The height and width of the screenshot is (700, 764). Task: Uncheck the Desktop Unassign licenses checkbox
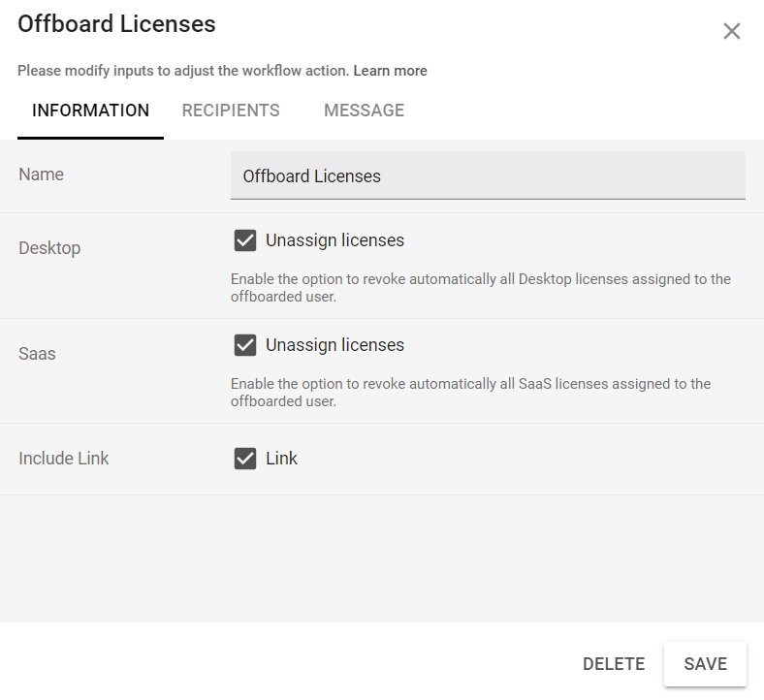245,240
